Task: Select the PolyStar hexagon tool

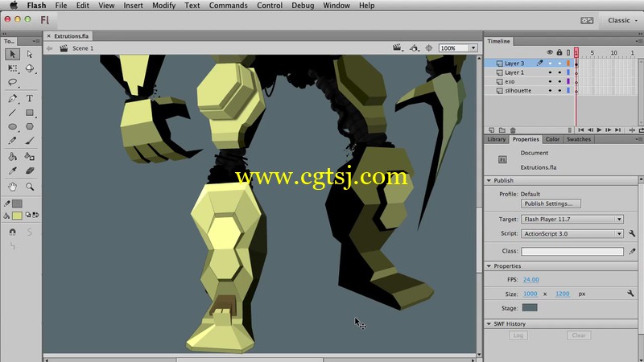Action: (x=30, y=127)
